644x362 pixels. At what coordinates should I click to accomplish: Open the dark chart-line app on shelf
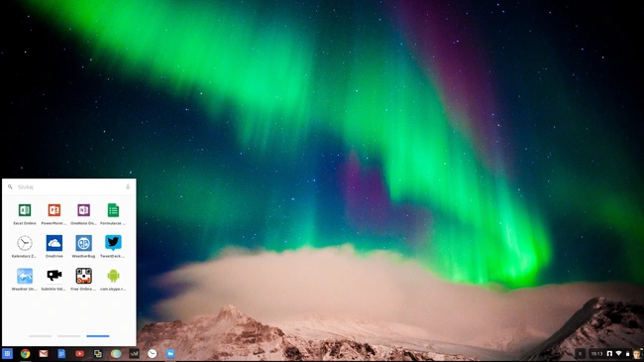(134, 353)
